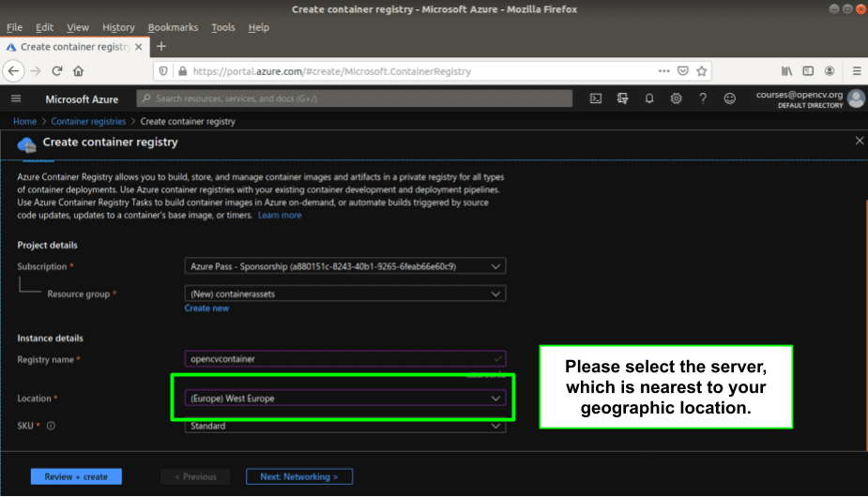The width and height of the screenshot is (868, 497).
Task: Open the Firefox home page icon
Action: 79,71
